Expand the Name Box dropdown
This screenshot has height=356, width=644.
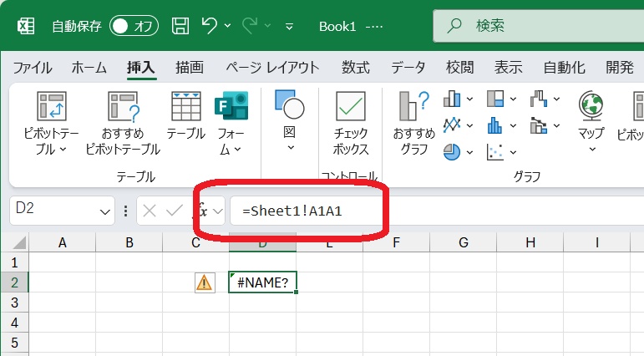106,211
